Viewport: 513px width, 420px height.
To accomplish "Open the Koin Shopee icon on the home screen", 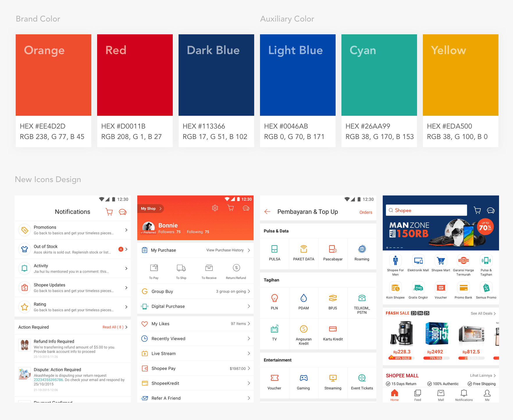I will click(395, 288).
